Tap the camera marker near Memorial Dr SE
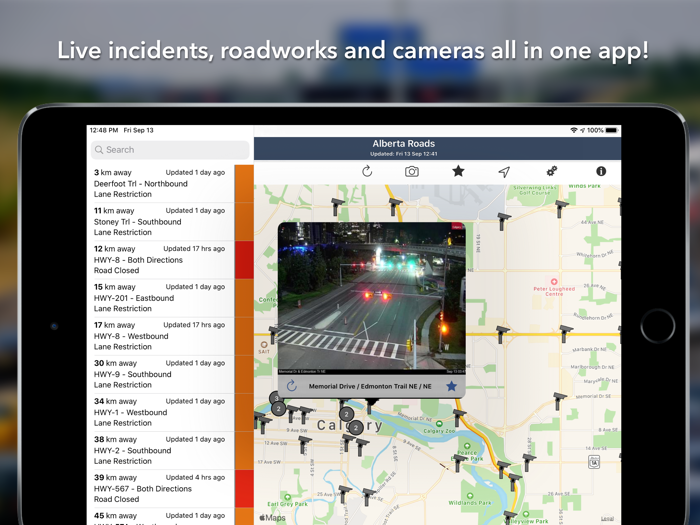 pos(558,401)
